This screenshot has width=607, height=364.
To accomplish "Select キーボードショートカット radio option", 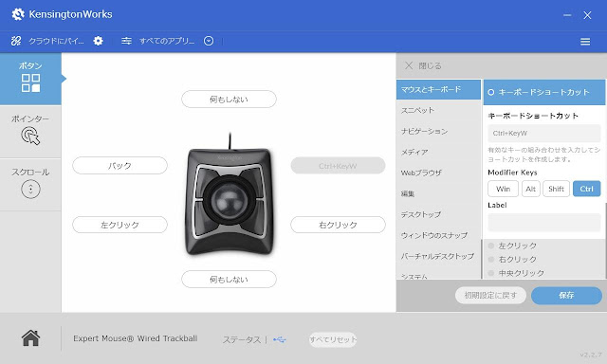I will point(491,93).
